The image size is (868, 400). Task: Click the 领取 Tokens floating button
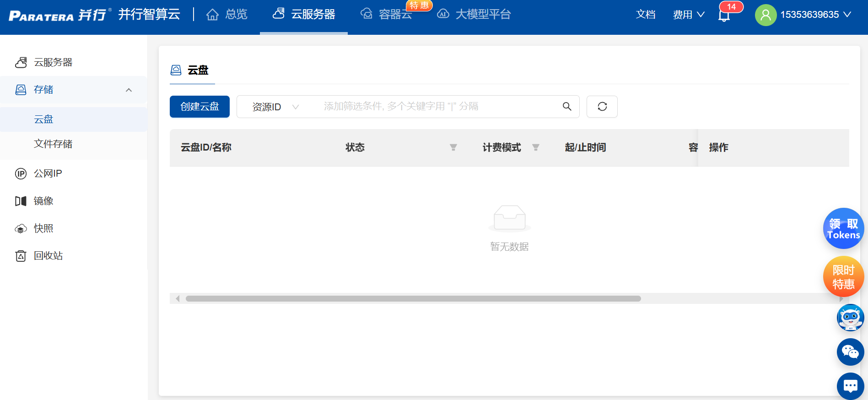(x=843, y=228)
